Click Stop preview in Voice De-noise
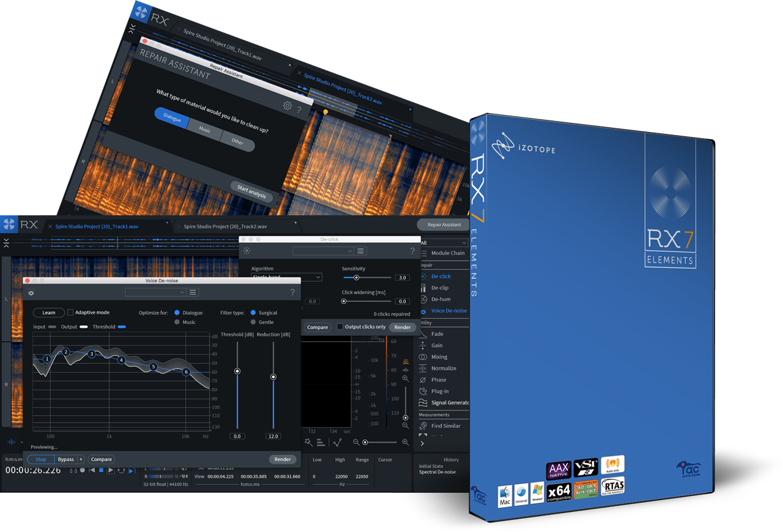 pos(41,459)
